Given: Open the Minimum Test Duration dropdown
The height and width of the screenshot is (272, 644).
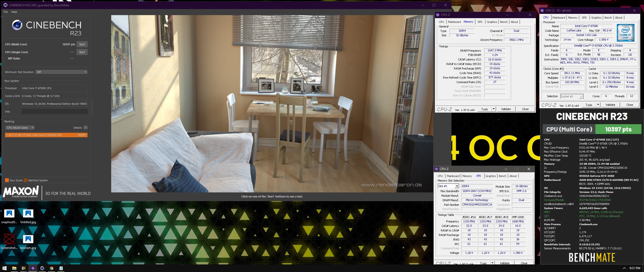Looking at the screenshot, I should [x=61, y=72].
